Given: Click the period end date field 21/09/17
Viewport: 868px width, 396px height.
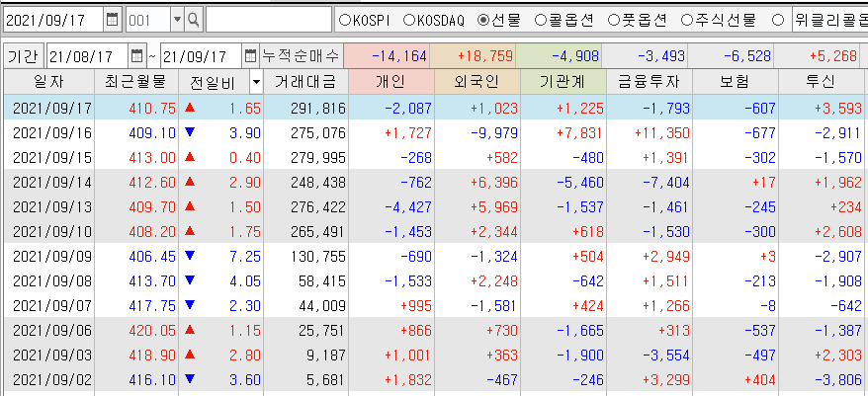Looking at the screenshot, I should tap(202, 56).
